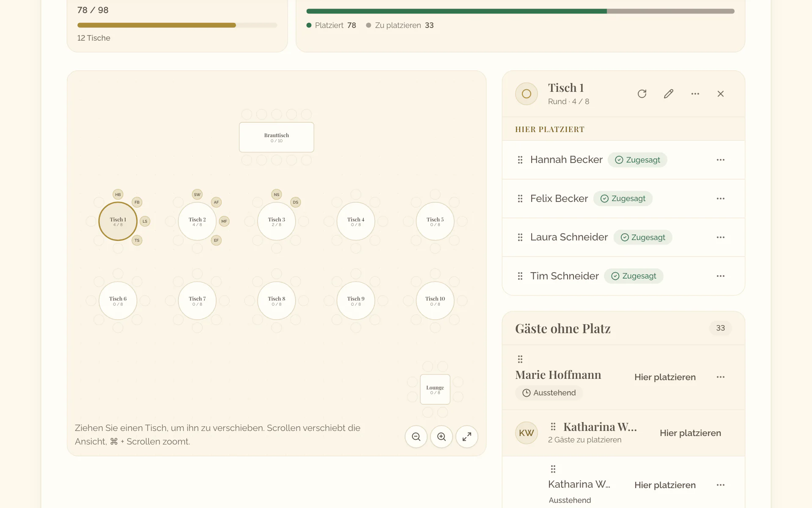
Task: Zoom in on the seating plan
Action: click(x=442, y=436)
